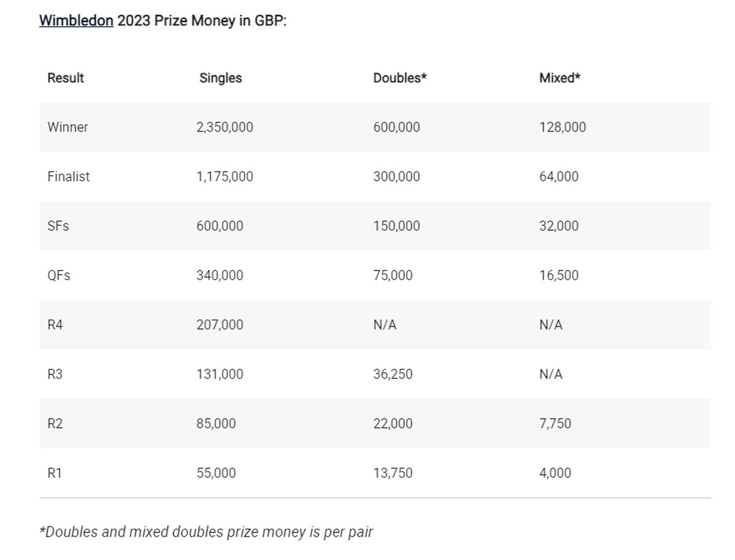
Task: Click the Singles column header
Action: tap(221, 78)
